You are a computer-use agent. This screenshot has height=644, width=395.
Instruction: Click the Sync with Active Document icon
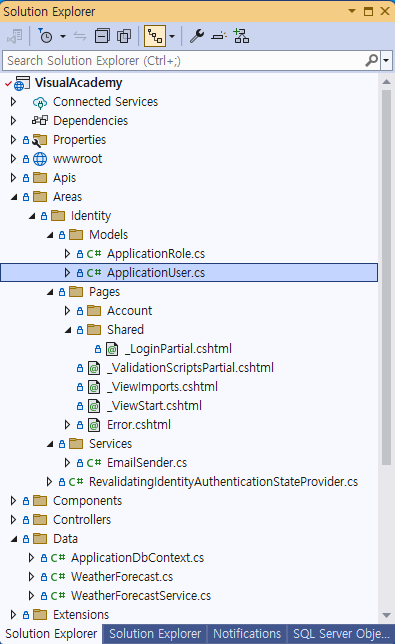(80, 36)
